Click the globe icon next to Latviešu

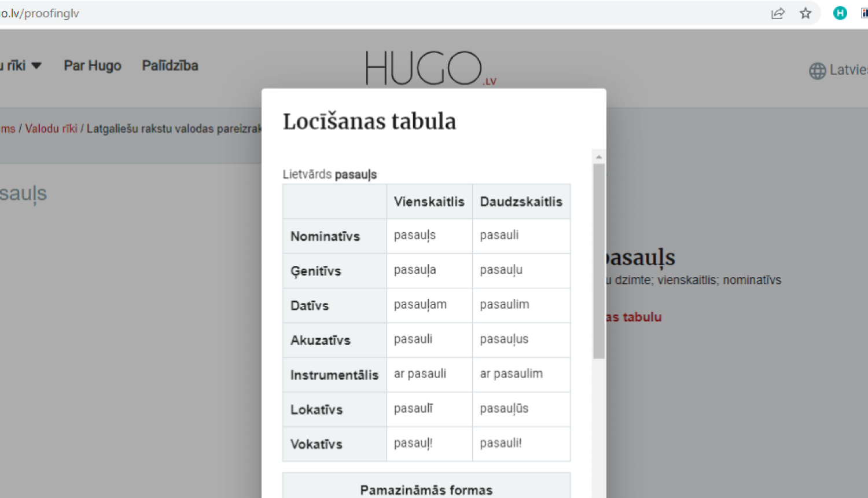pyautogui.click(x=817, y=70)
